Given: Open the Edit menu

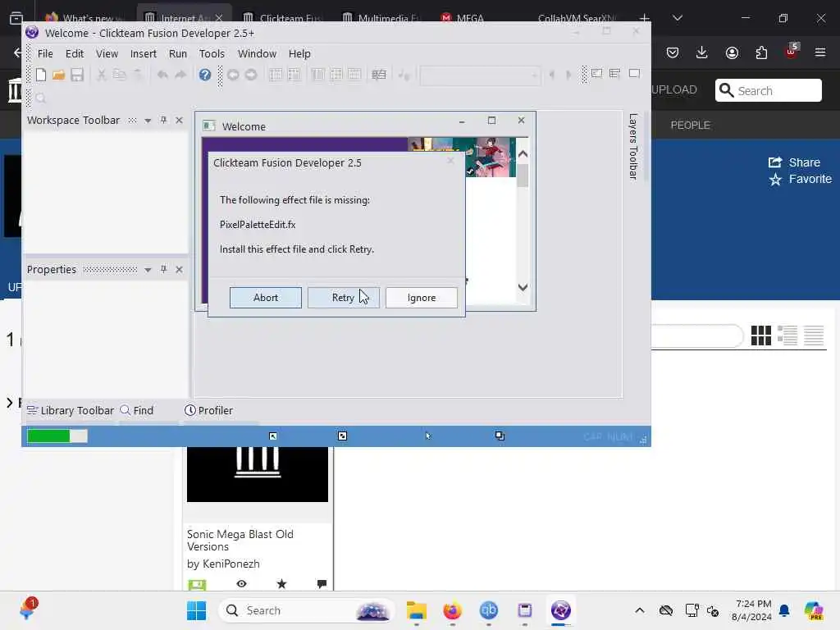Looking at the screenshot, I should point(75,53).
